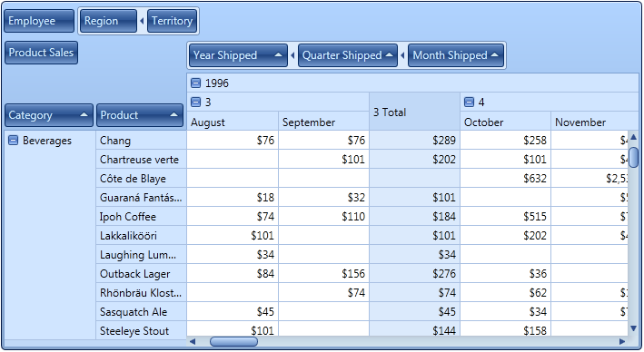Select the Lakkalikööri row header
Screen dimensions: 644x352
point(141,236)
